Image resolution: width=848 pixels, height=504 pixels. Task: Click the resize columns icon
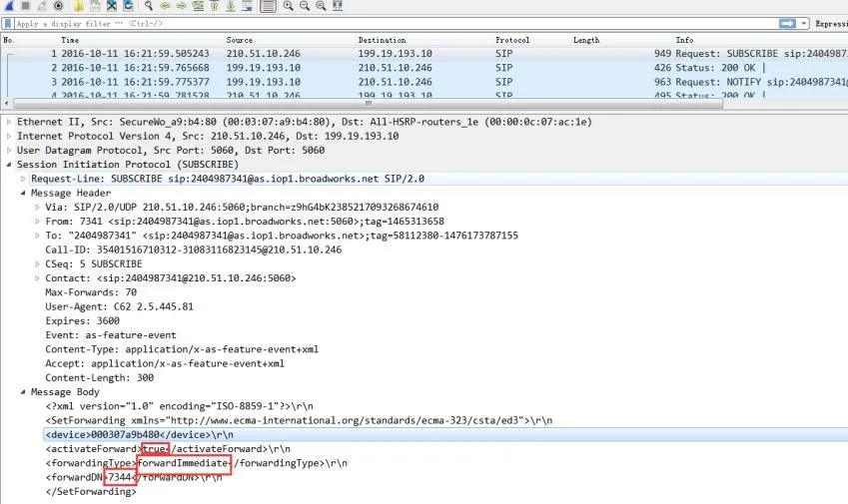[337, 6]
